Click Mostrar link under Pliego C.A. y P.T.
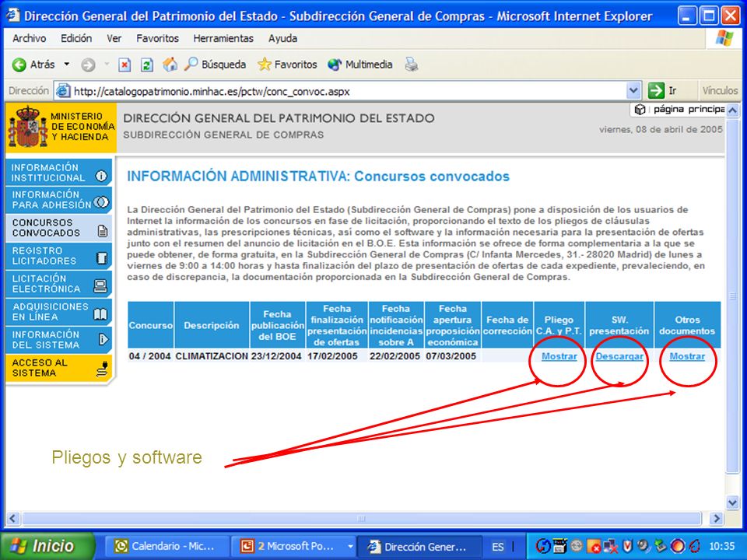 [x=559, y=356]
